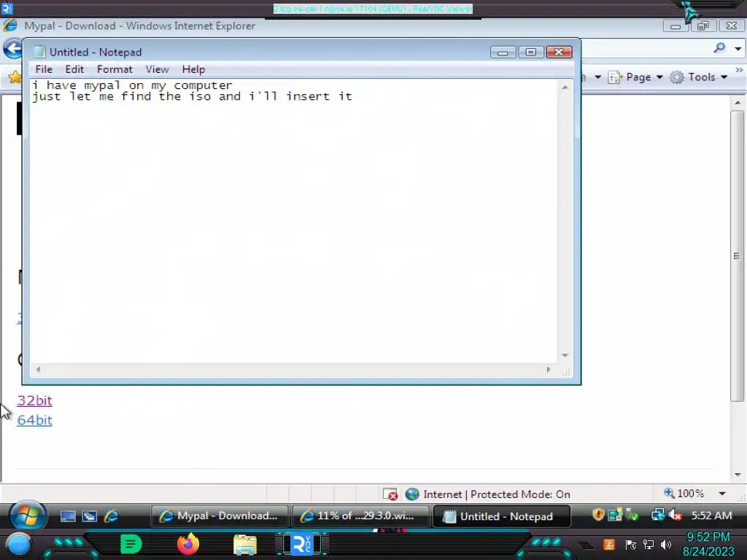Click host network tray icon
Screen dimensions: 747x560
pyautogui.click(x=648, y=545)
